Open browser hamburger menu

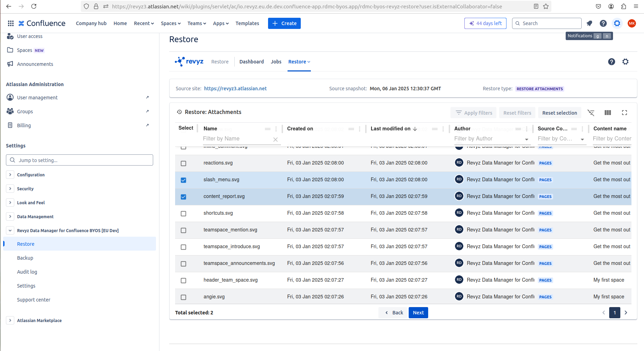pyautogui.click(x=636, y=6)
